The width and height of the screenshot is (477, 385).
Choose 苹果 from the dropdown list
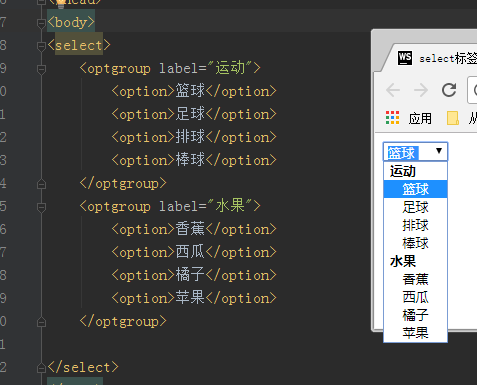415,333
